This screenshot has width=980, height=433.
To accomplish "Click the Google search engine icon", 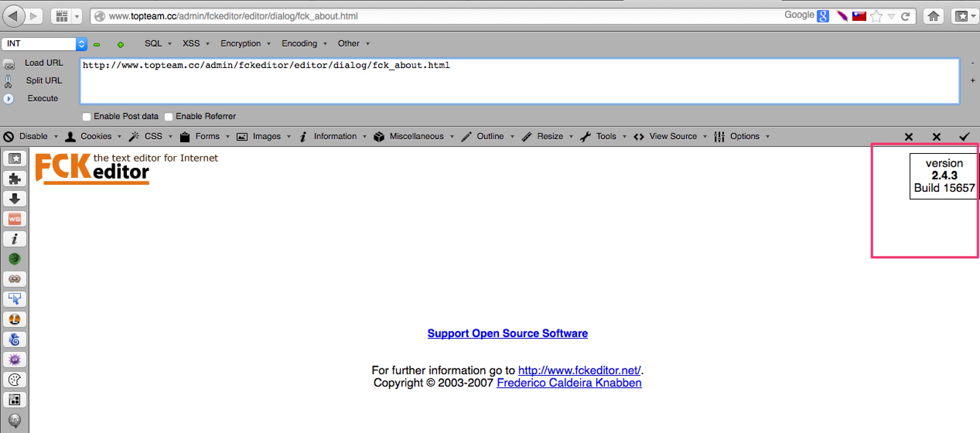I will coord(823,16).
